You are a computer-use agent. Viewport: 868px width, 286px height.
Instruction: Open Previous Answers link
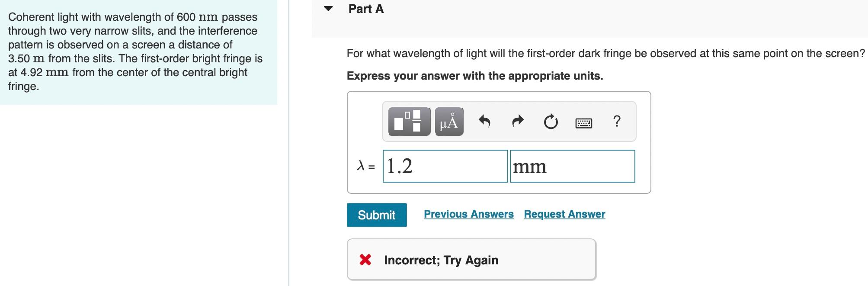pos(468,214)
